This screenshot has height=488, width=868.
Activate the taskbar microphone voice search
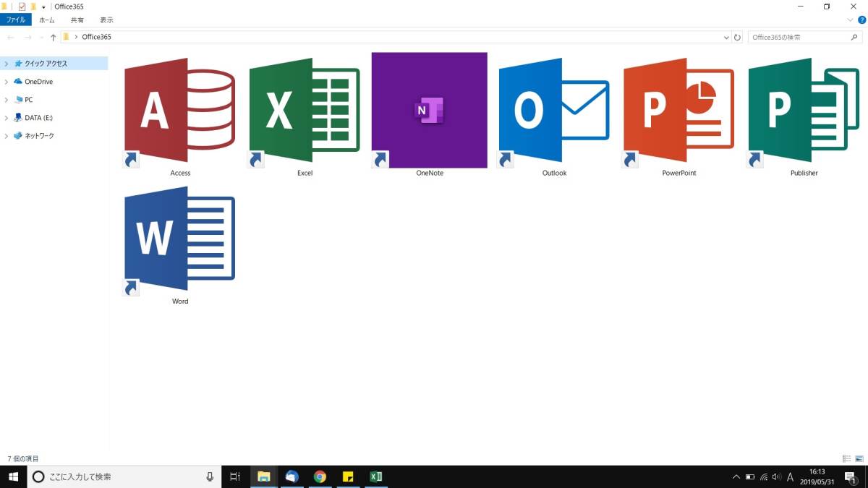point(210,476)
